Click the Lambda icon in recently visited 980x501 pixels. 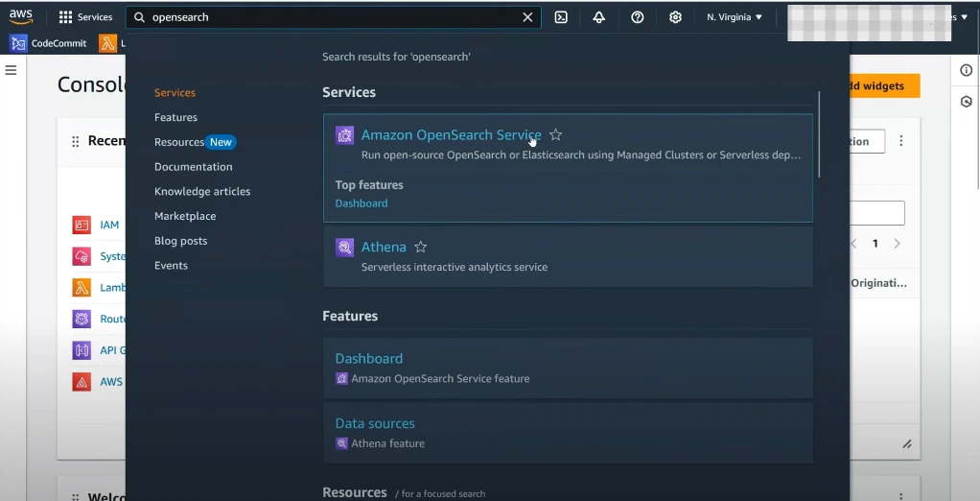tap(82, 287)
